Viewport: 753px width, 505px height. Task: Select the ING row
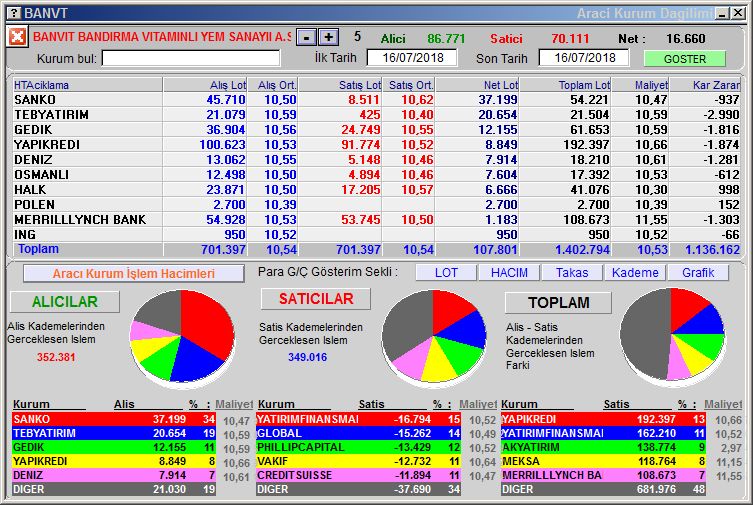pyautogui.click(x=376, y=234)
